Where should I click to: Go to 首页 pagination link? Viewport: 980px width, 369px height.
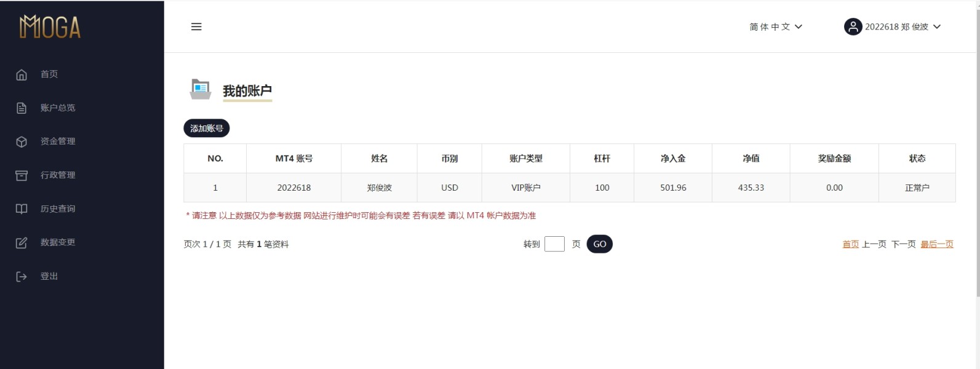pos(850,244)
